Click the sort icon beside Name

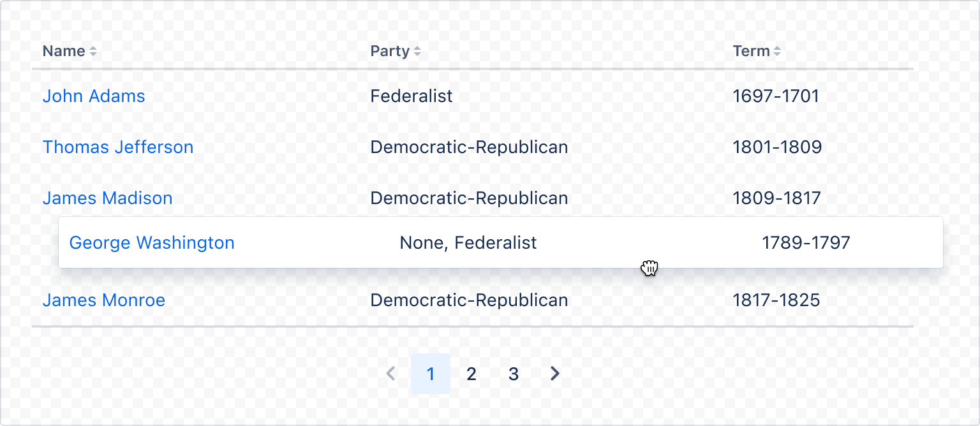pyautogui.click(x=93, y=51)
